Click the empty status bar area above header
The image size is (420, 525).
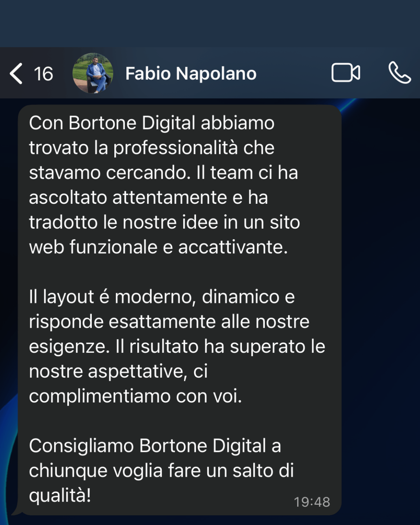point(210,23)
